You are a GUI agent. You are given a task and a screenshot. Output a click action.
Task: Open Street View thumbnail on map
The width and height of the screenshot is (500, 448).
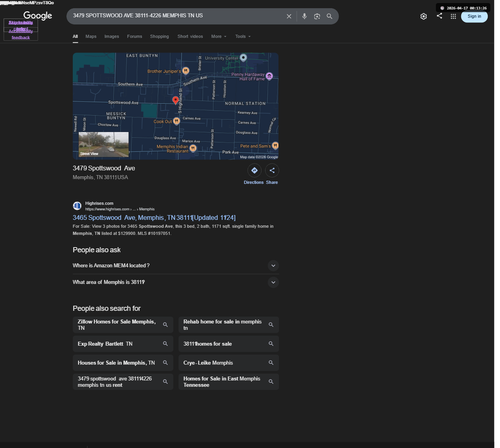coord(104,144)
